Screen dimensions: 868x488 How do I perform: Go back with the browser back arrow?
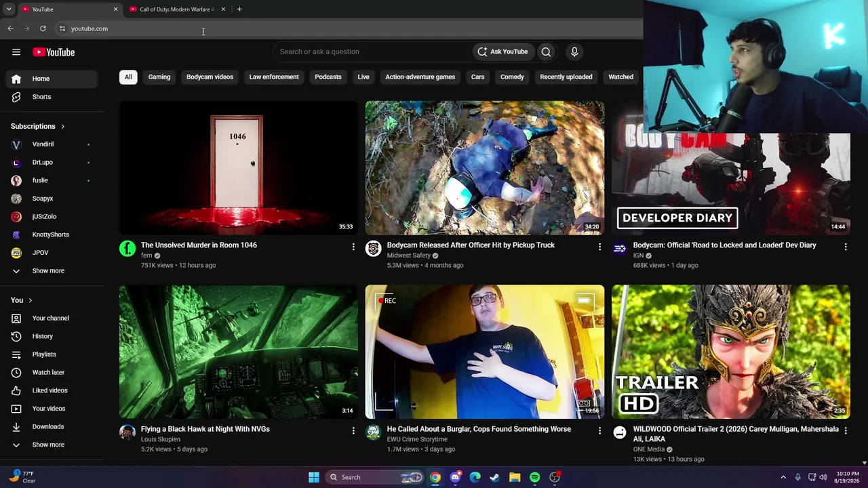click(x=10, y=28)
